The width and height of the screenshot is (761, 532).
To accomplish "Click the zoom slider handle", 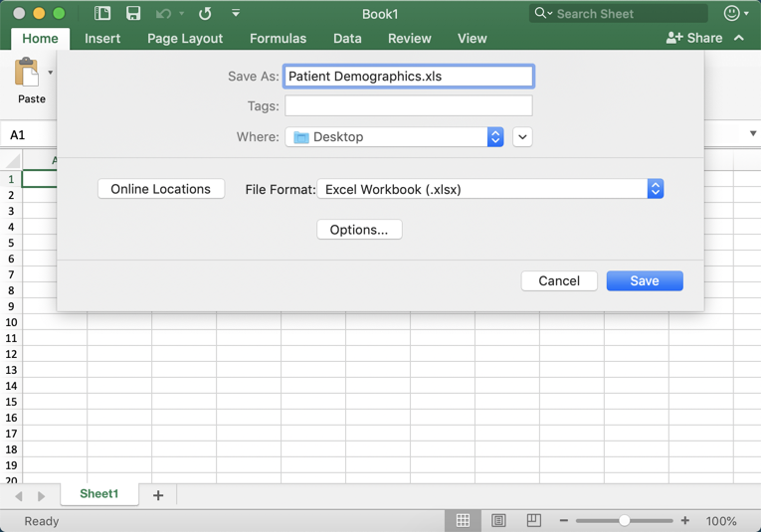I will (625, 521).
